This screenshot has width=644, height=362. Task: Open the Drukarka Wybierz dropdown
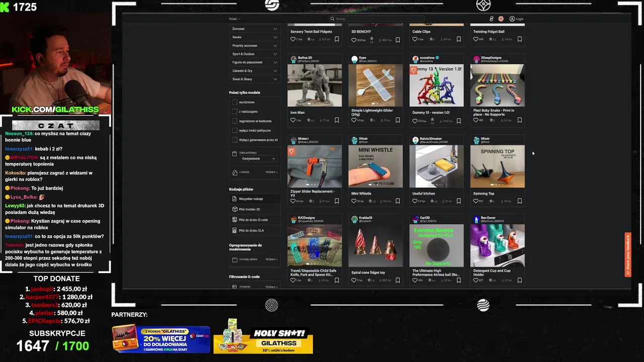pyautogui.click(x=272, y=287)
